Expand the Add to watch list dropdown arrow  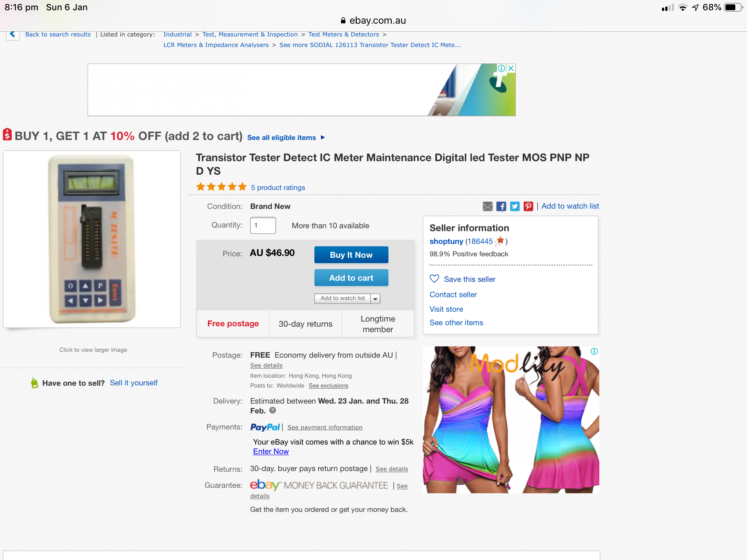[375, 299]
